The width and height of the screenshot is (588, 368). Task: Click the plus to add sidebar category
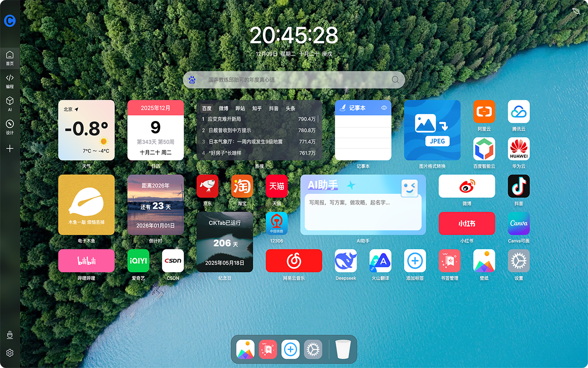tap(10, 149)
